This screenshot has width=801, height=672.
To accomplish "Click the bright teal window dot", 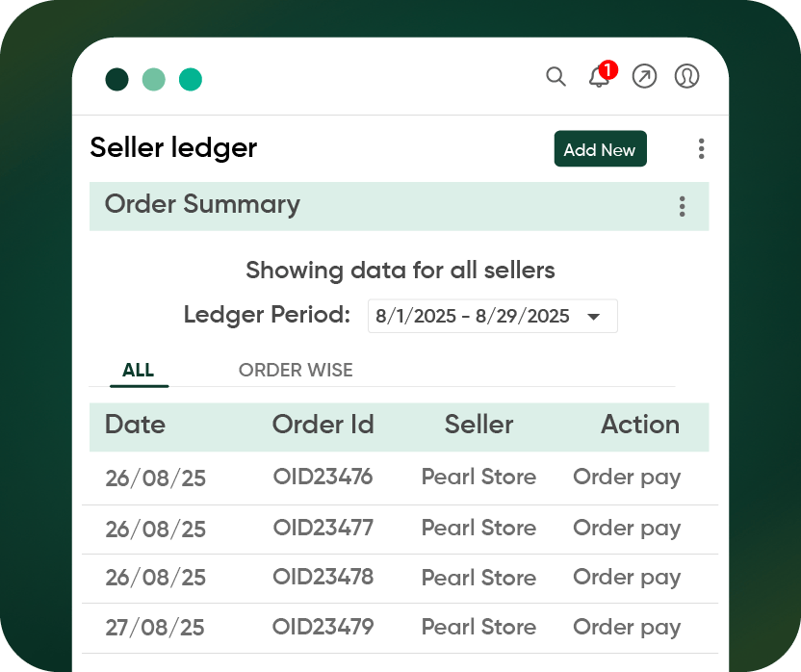I will click(x=190, y=80).
